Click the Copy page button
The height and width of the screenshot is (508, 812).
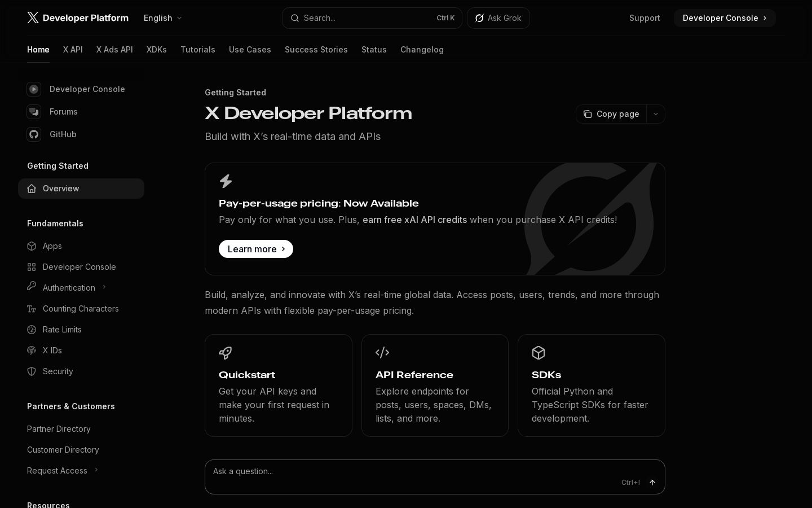(611, 114)
